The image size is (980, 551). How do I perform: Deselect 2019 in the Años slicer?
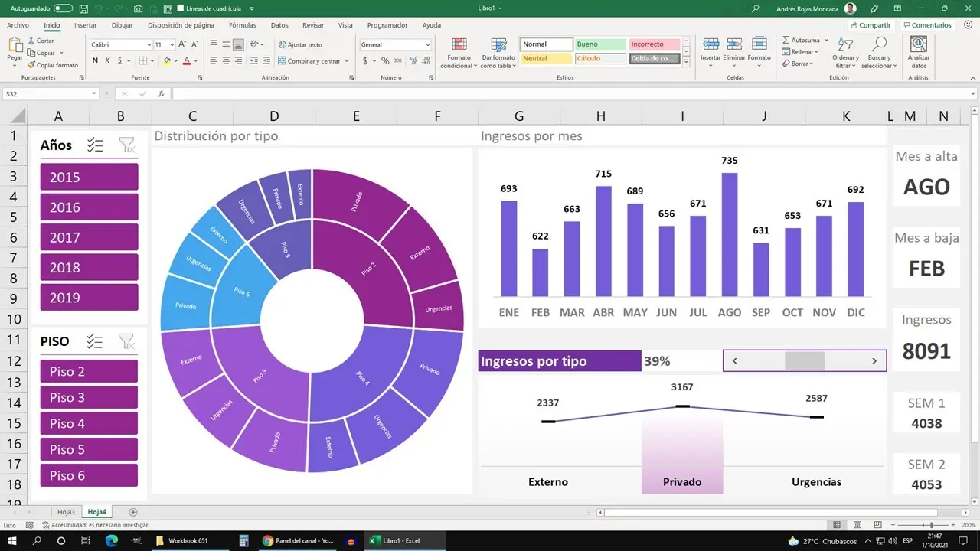(89, 297)
